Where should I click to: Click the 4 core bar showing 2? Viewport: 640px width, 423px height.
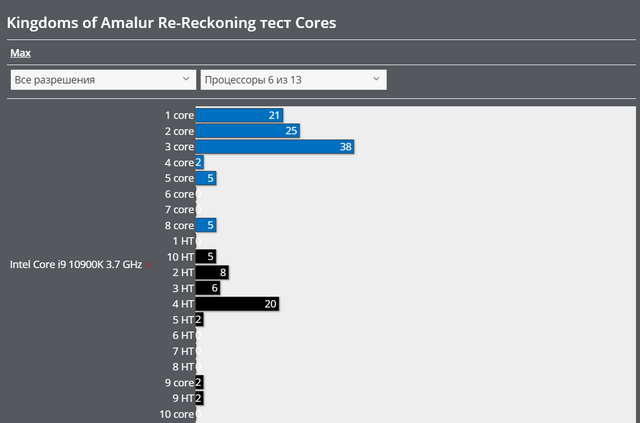[x=199, y=162]
